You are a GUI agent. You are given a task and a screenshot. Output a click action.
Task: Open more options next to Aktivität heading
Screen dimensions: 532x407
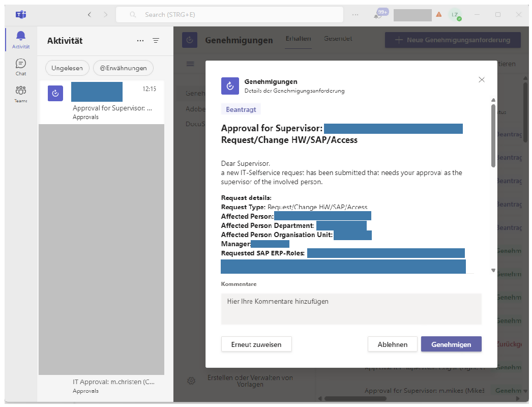click(x=140, y=41)
